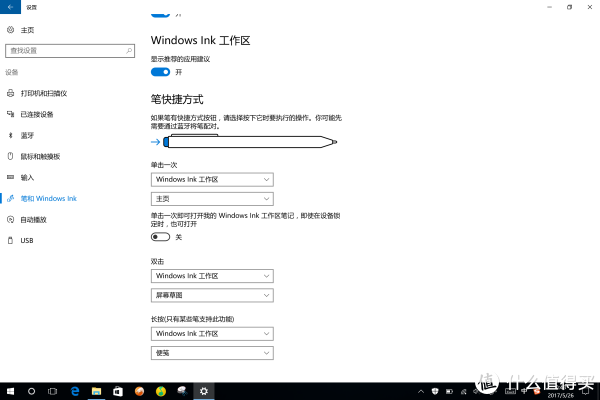Open Task View on the taskbar
600x400 pixels.
(52, 391)
